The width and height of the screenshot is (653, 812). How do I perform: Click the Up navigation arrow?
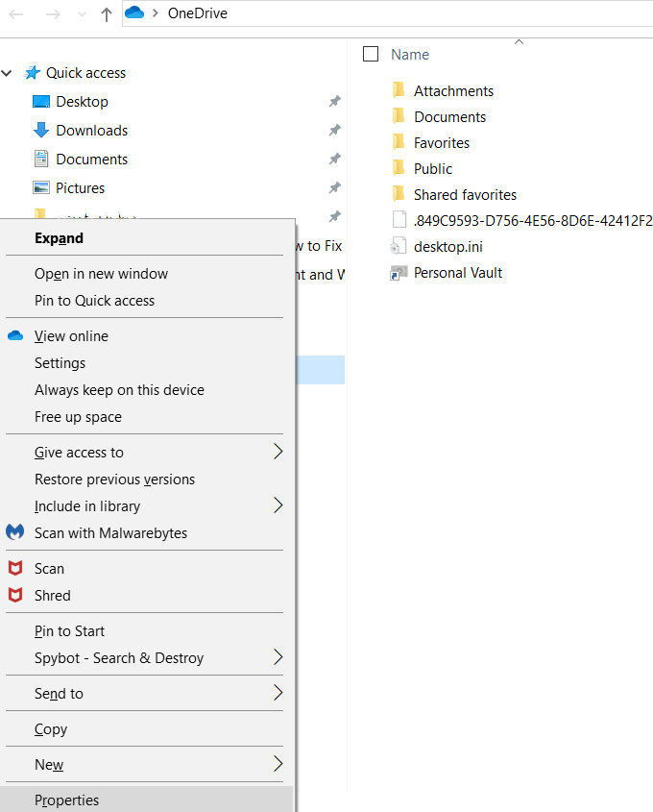pyautogui.click(x=107, y=14)
